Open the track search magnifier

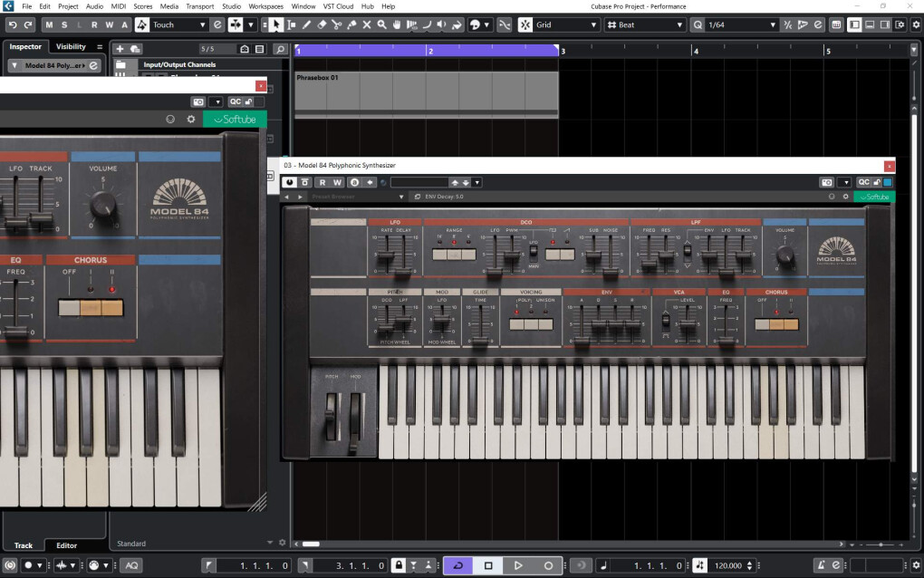(x=281, y=49)
